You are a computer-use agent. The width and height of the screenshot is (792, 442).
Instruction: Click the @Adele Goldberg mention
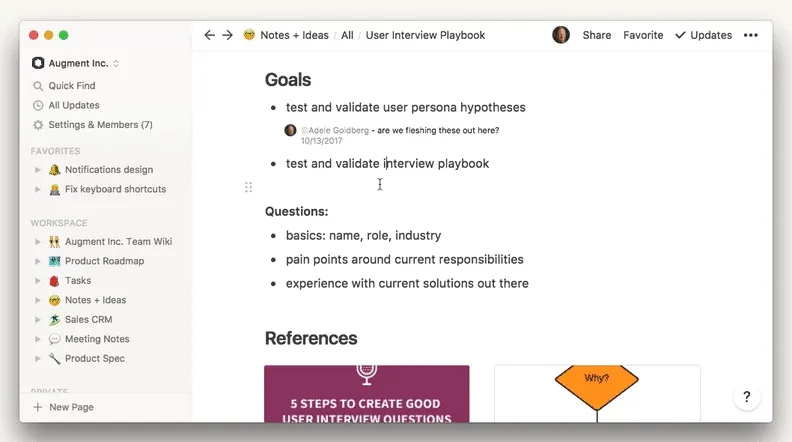pyautogui.click(x=335, y=130)
